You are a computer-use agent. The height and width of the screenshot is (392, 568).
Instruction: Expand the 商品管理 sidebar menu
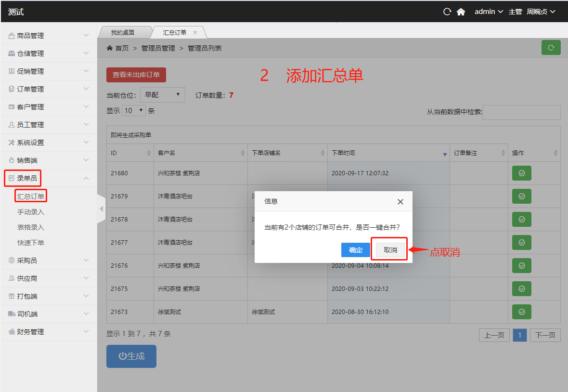pos(48,36)
